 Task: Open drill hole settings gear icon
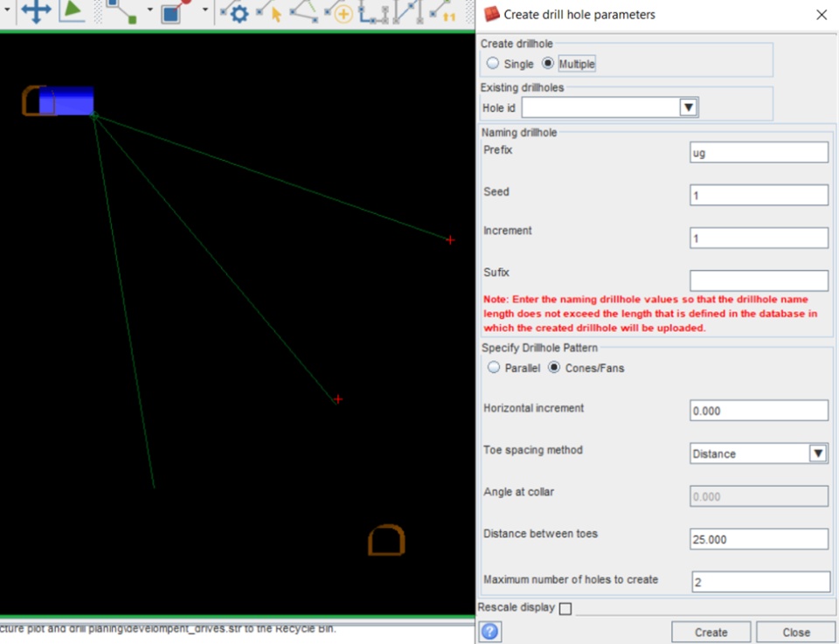[235, 11]
